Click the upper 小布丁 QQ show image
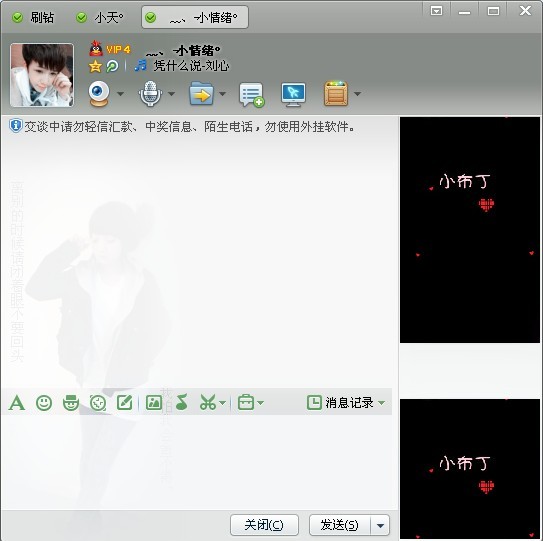Viewport: 543px width, 541px height. click(470, 230)
